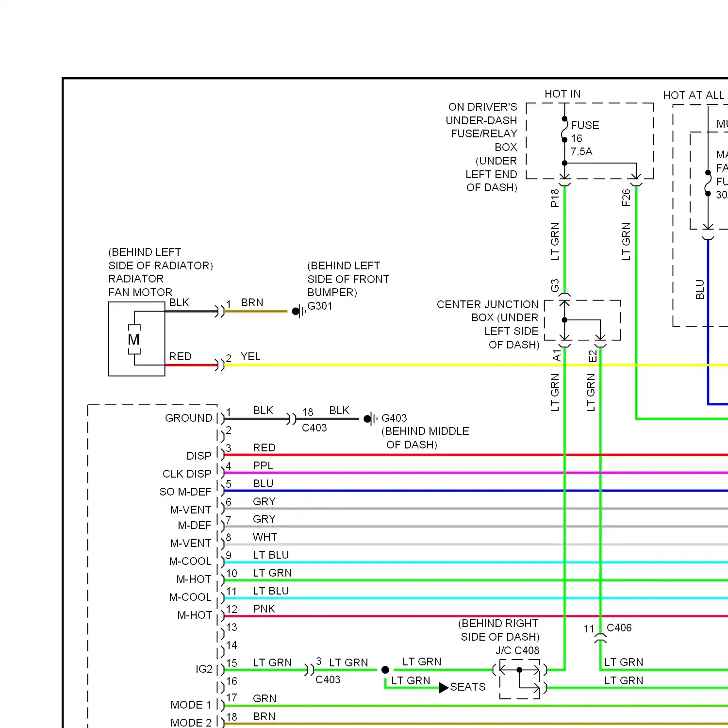Click the "BRN" label near G301
Viewport: 728px width, 728px height.
(252, 302)
